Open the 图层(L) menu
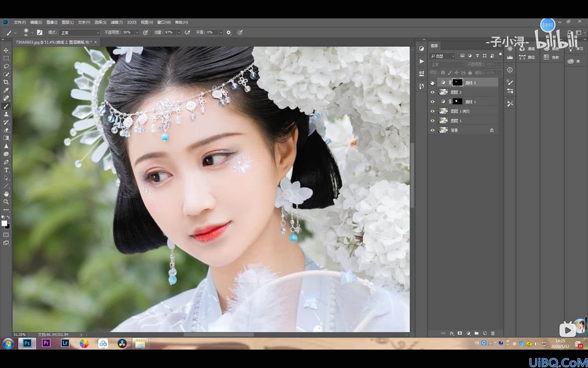588x368 pixels. click(68, 22)
